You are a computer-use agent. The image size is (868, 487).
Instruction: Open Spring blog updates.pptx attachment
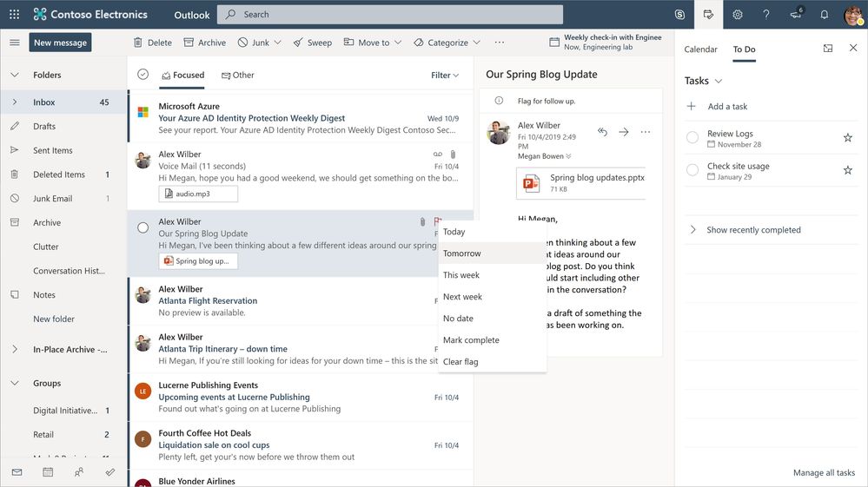(x=581, y=183)
